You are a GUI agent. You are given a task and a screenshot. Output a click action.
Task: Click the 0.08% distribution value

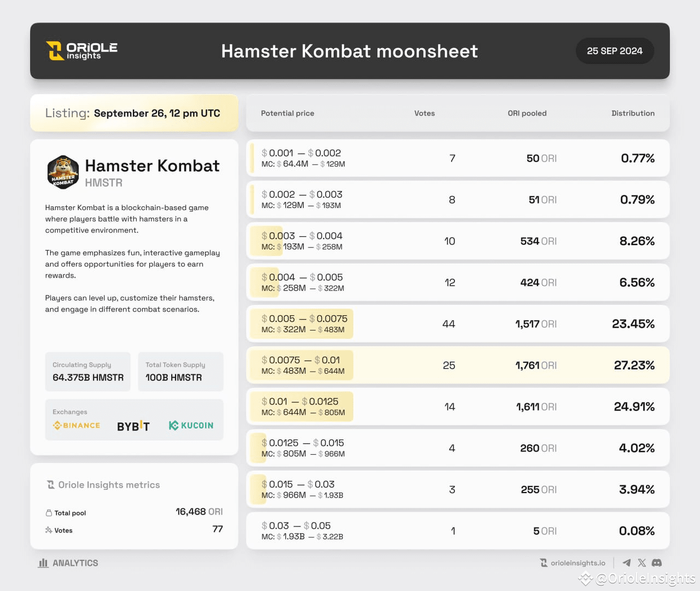point(637,531)
